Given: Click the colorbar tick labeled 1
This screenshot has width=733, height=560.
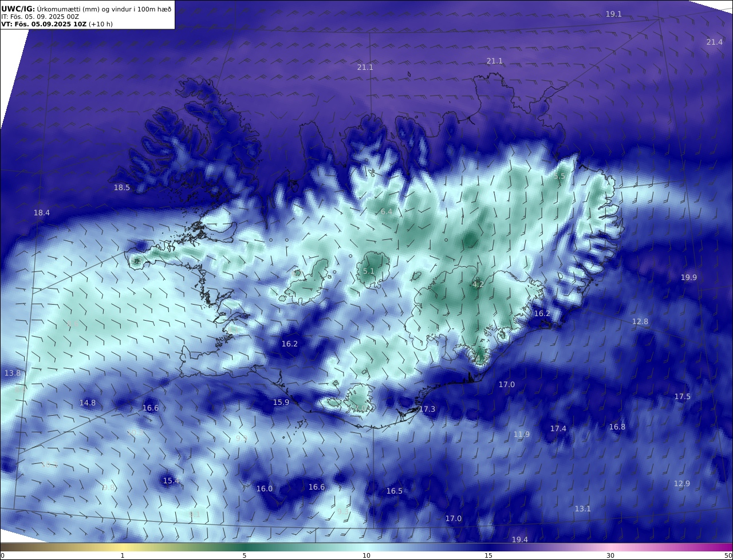Looking at the screenshot, I should tap(123, 555).
